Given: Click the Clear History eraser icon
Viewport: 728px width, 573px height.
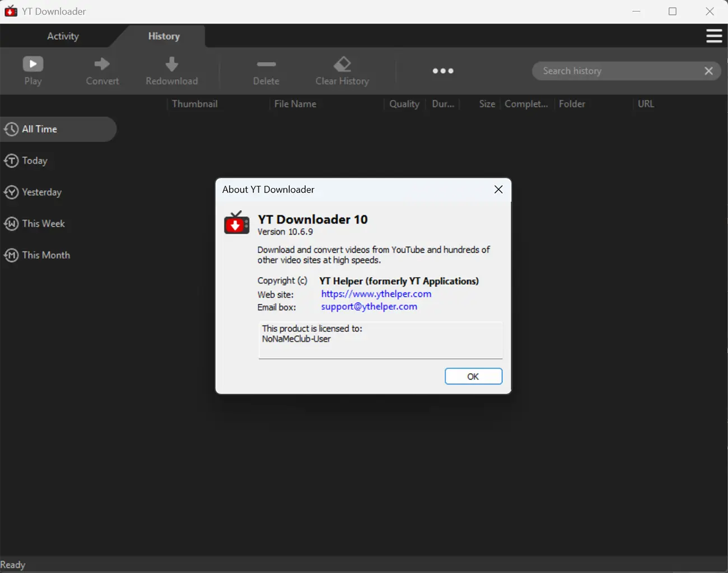Looking at the screenshot, I should tap(342, 64).
